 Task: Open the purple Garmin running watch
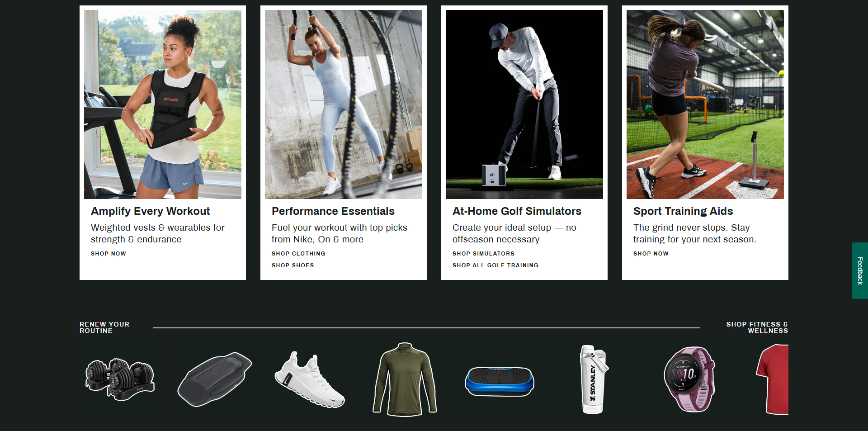(x=689, y=379)
